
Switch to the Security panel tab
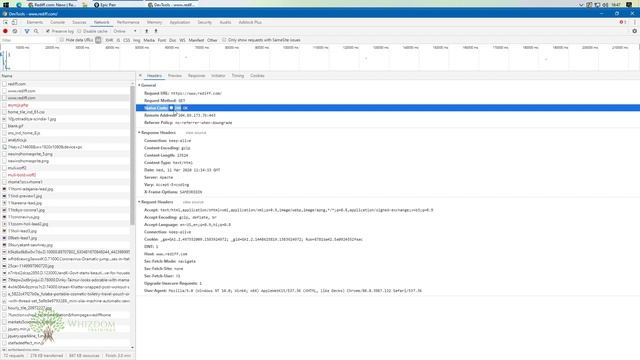pos(204,22)
